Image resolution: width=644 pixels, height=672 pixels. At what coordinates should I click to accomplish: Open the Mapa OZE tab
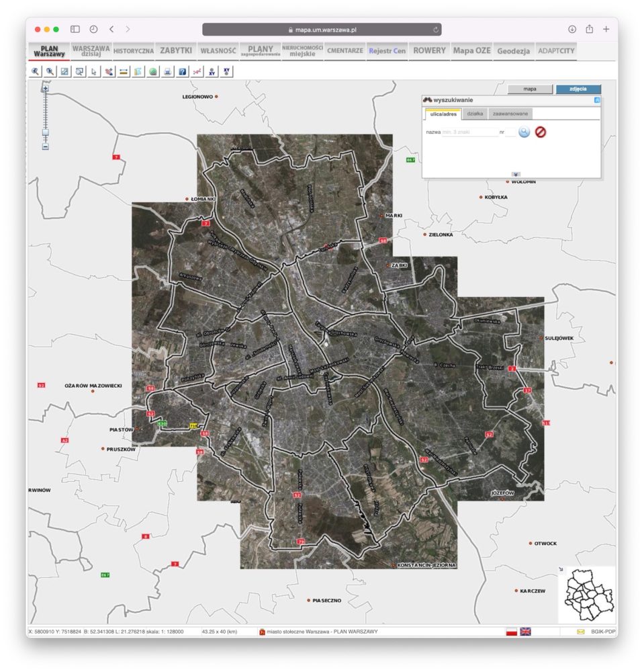click(472, 50)
